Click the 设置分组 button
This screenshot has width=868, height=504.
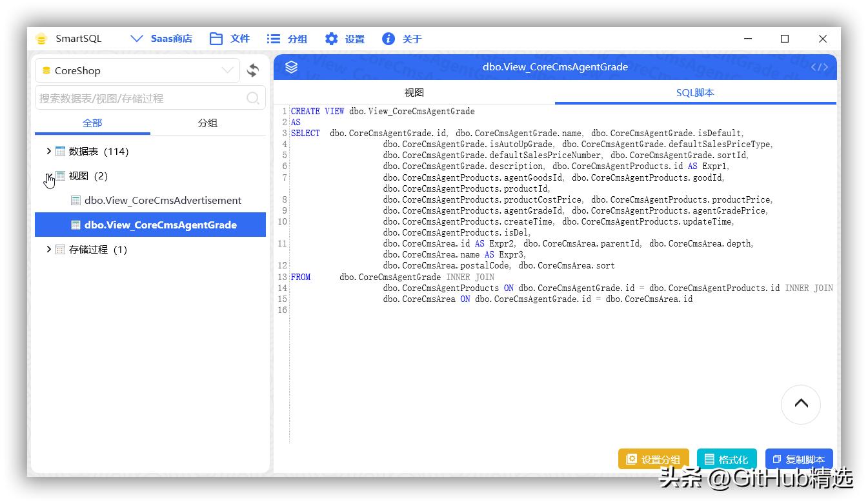(653, 459)
